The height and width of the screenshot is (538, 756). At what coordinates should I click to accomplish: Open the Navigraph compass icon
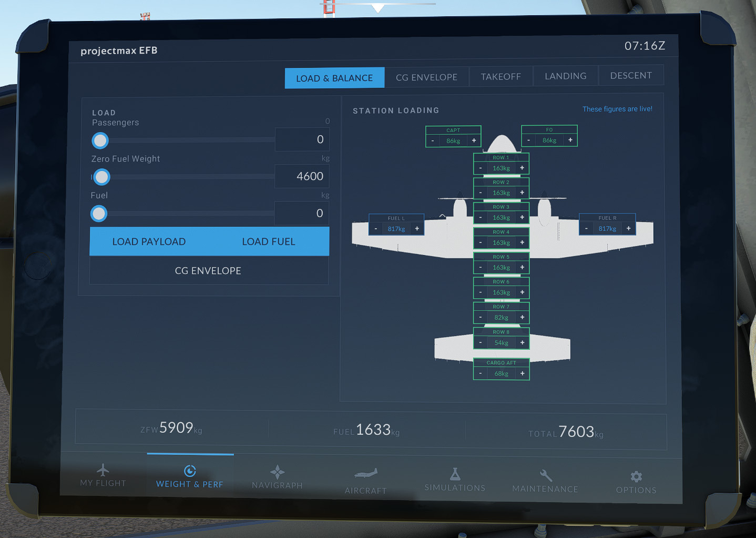point(277,472)
